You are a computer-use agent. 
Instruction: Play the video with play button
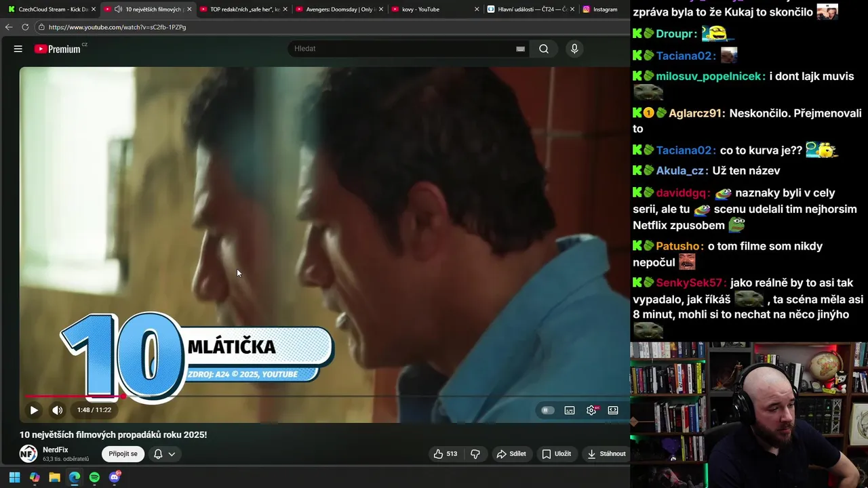34,410
